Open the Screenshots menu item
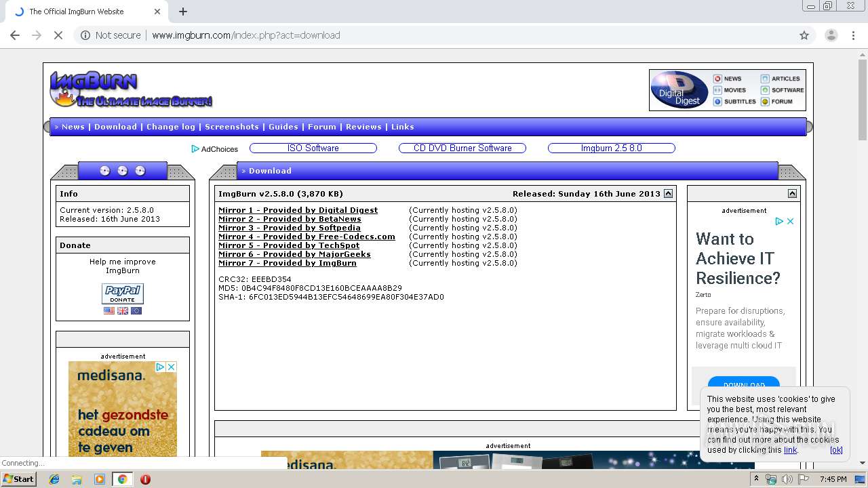868x488 pixels. coord(232,127)
